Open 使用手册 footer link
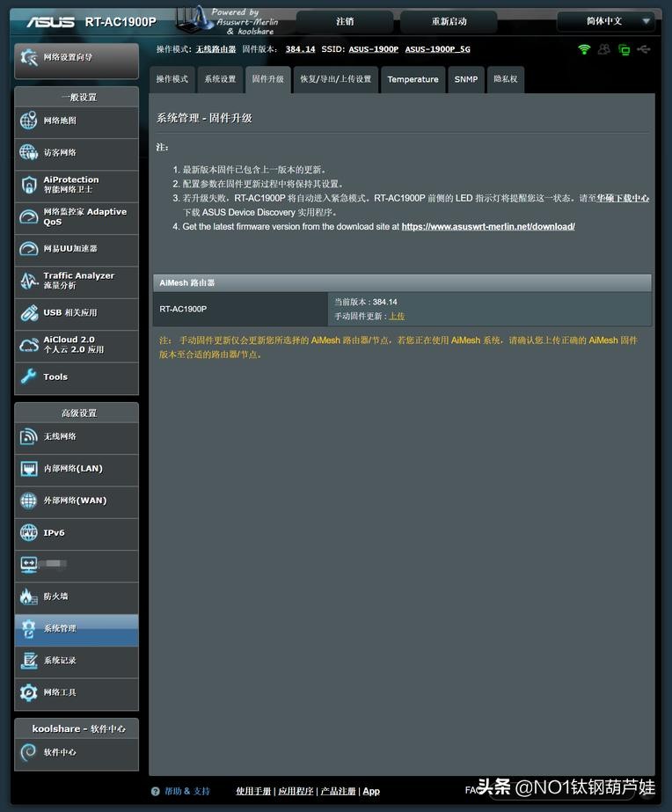672x812 pixels. [x=253, y=791]
